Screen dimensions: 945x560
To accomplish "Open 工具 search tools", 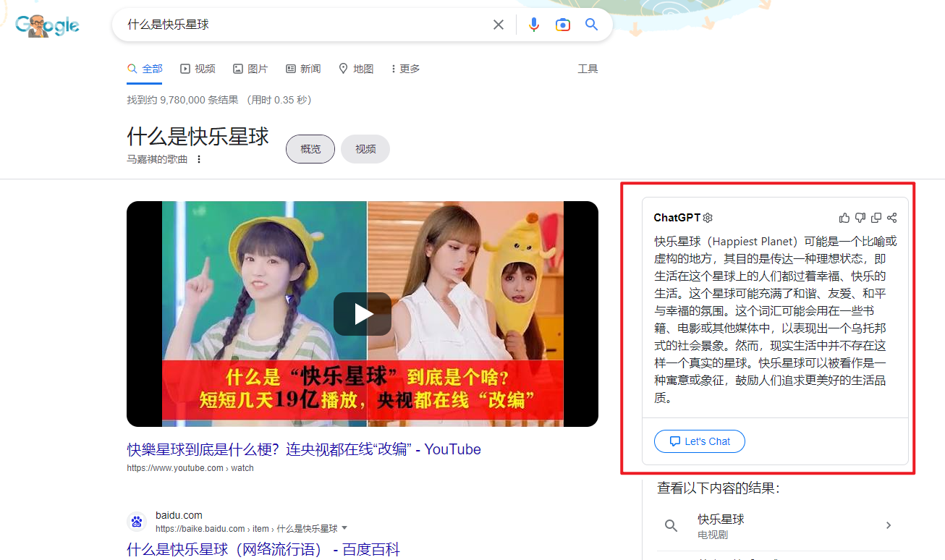I will (588, 69).
